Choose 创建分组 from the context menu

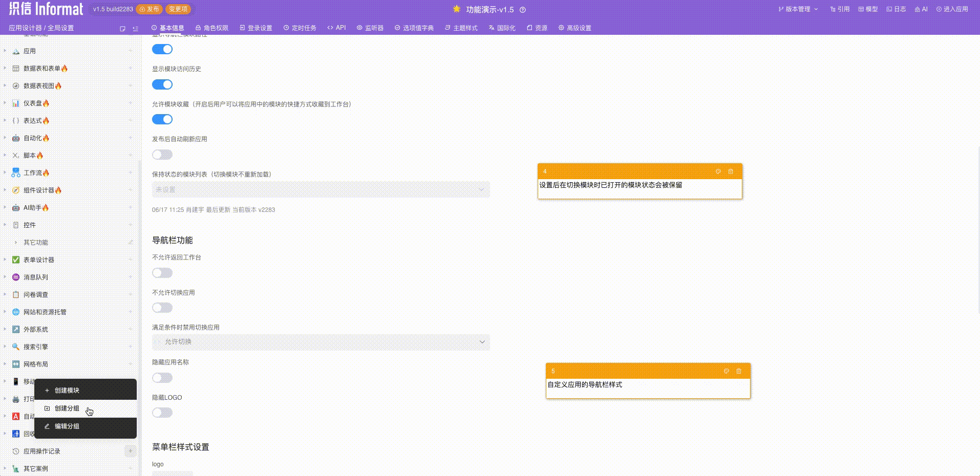point(66,408)
